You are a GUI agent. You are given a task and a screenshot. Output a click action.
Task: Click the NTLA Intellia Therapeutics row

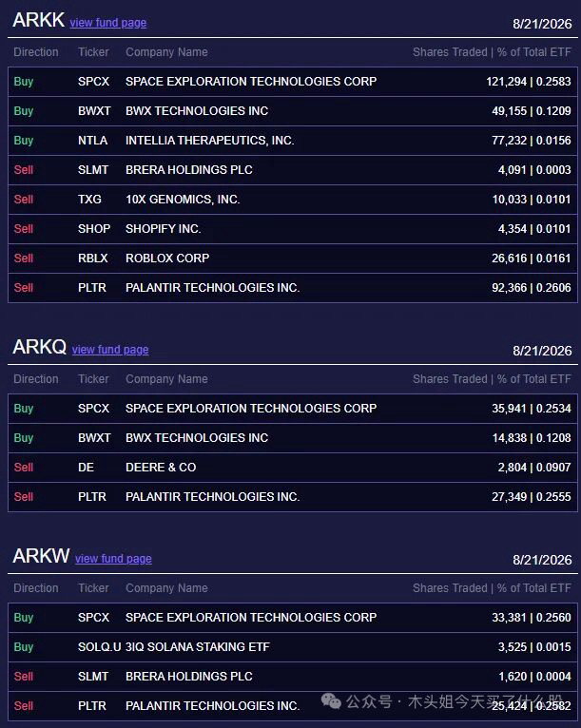click(x=293, y=141)
